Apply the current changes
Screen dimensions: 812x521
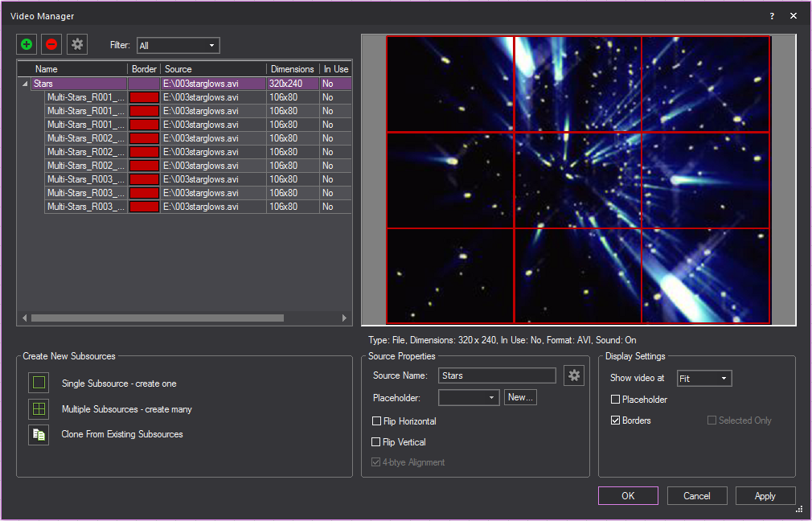(765, 495)
